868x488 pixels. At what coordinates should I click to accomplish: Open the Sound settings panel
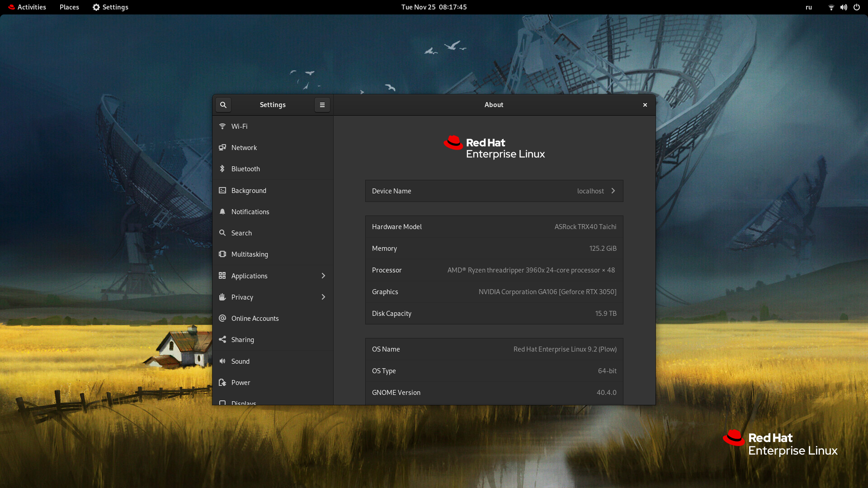click(241, 361)
